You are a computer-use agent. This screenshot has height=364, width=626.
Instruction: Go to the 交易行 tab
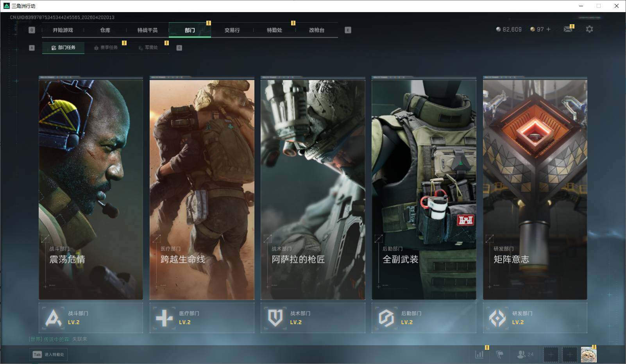(x=232, y=30)
